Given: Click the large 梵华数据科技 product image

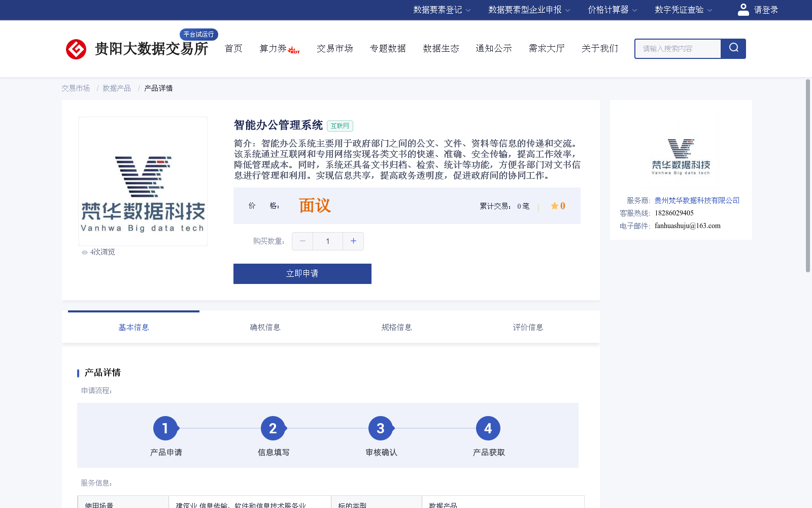Looking at the screenshot, I should pos(143,181).
